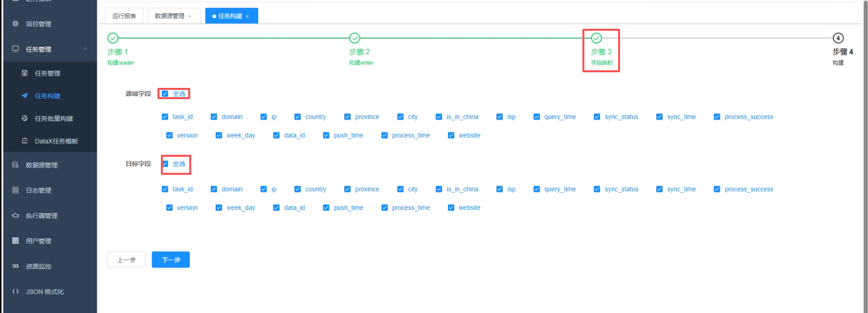Image resolution: width=868 pixels, height=313 pixels.
Task: Click the DataX任务模板 clipboard icon
Action: coord(24,141)
